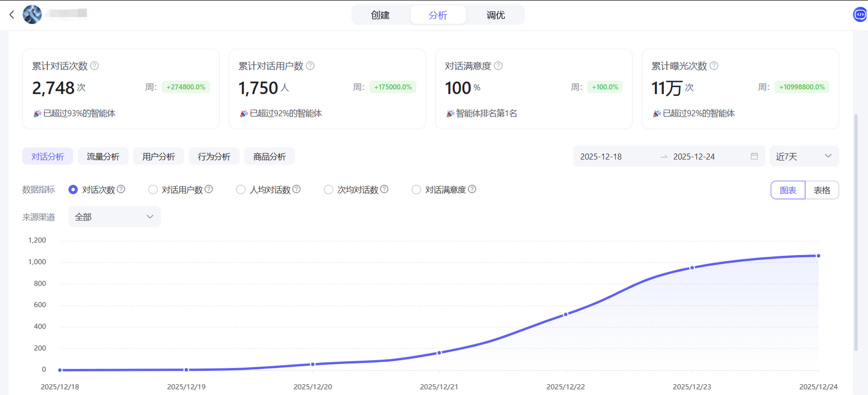The width and height of the screenshot is (868, 395).
Task: Open the blue code assistant icon
Action: click(x=860, y=15)
